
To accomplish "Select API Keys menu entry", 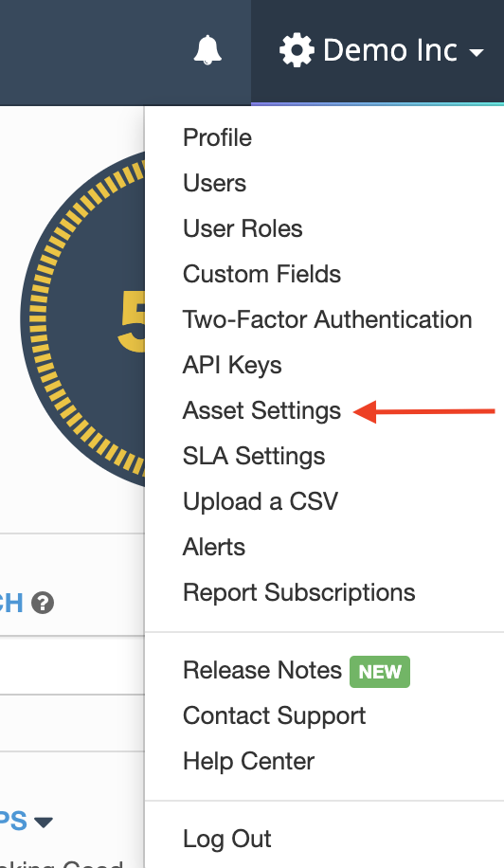I will coord(232,365).
